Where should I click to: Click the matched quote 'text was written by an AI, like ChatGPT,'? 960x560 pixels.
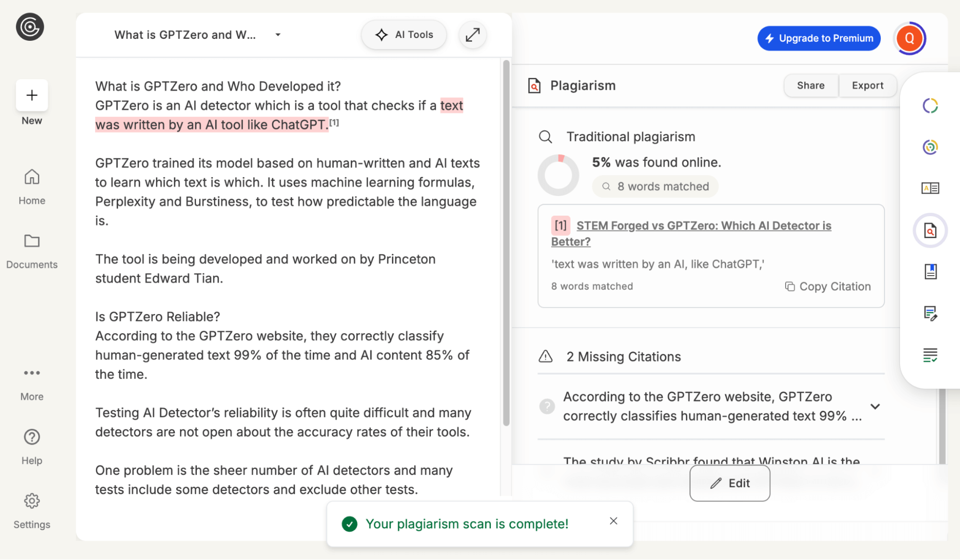pyautogui.click(x=658, y=264)
